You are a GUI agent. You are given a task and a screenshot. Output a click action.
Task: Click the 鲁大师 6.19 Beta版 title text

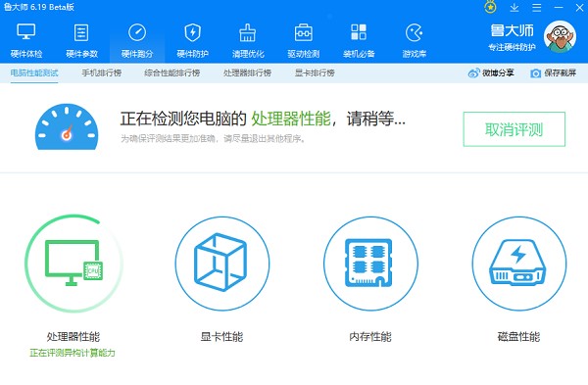pos(38,7)
